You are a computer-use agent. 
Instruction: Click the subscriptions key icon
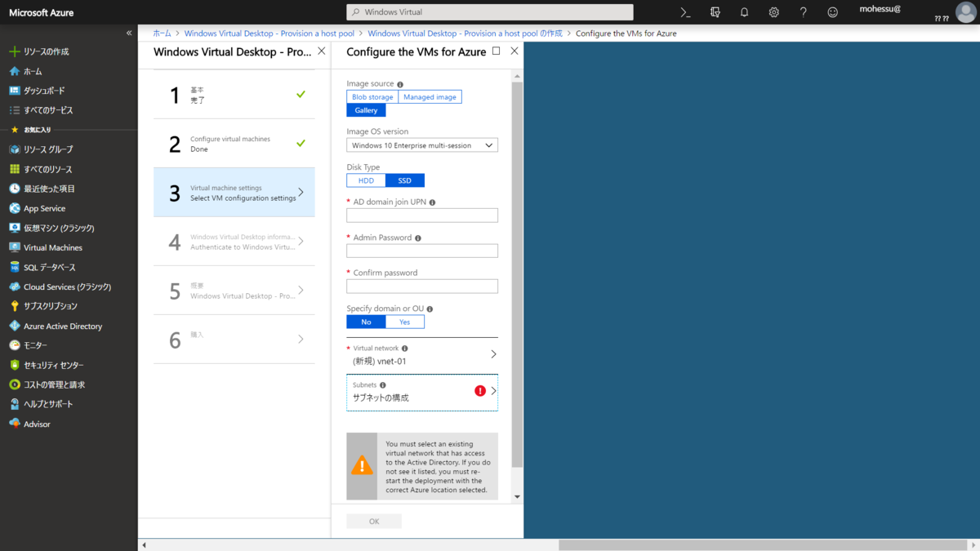[14, 306]
